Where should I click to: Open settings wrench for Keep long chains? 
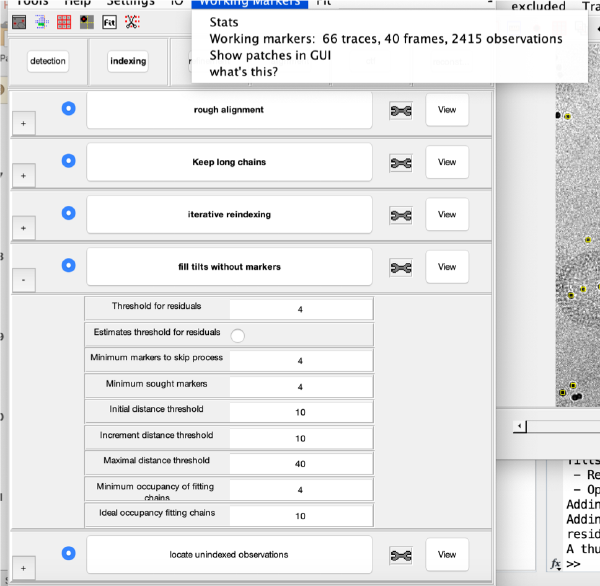pyautogui.click(x=401, y=163)
